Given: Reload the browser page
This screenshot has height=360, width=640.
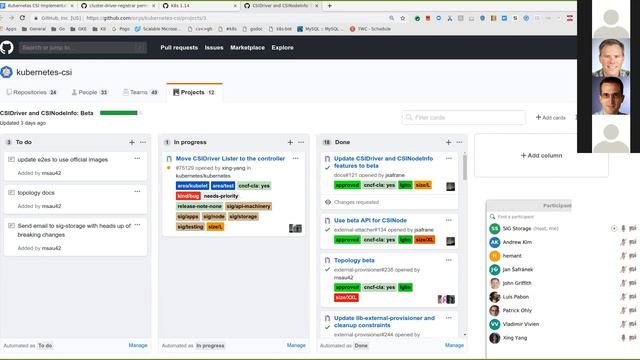Looking at the screenshot, I should click(22, 18).
